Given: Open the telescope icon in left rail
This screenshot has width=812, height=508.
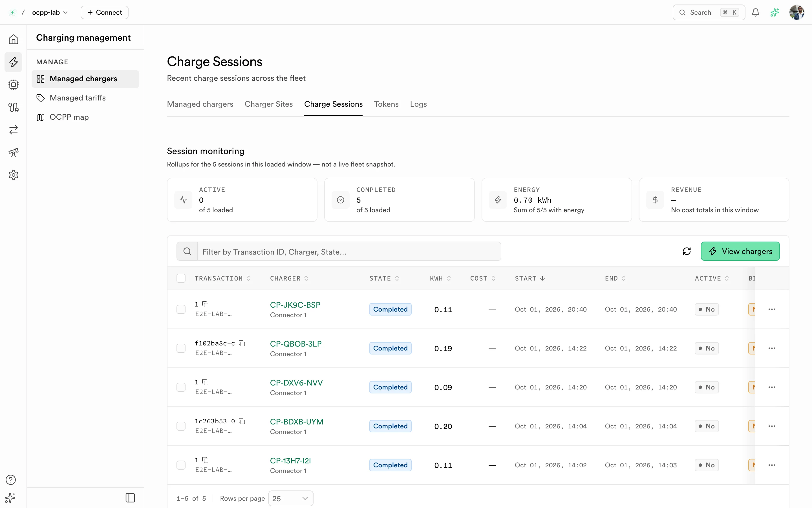Looking at the screenshot, I should pyautogui.click(x=14, y=152).
